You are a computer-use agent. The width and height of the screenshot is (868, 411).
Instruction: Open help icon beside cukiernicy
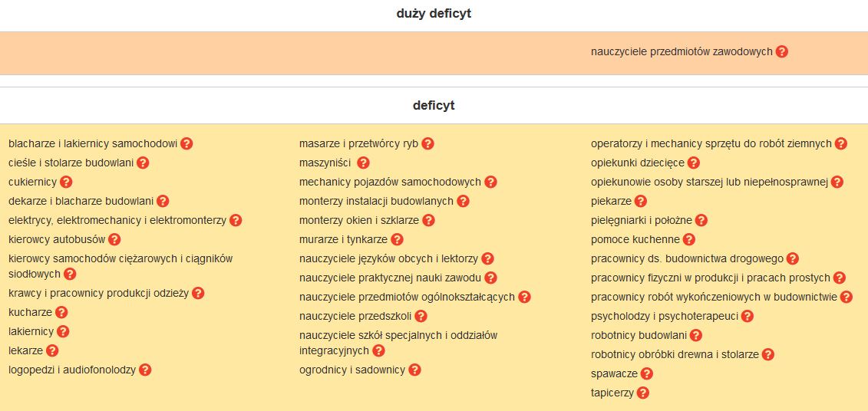[66, 182]
